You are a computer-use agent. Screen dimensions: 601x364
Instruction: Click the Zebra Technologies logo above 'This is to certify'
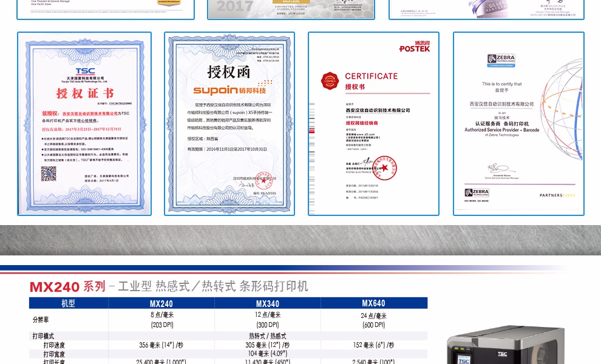(x=501, y=60)
